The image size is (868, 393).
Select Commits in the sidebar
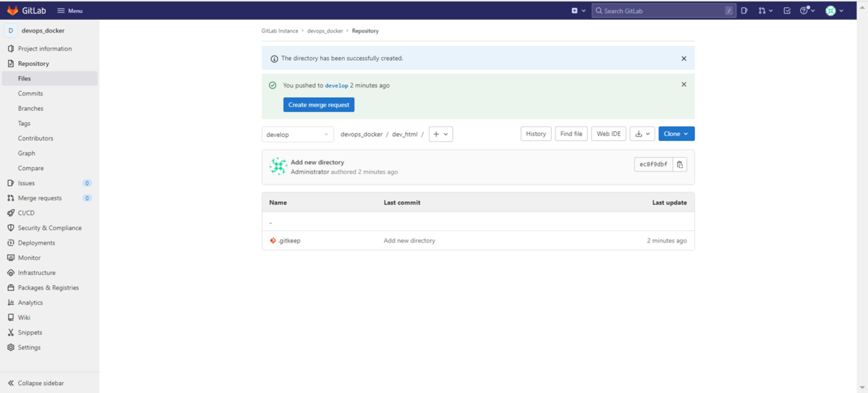coord(30,93)
